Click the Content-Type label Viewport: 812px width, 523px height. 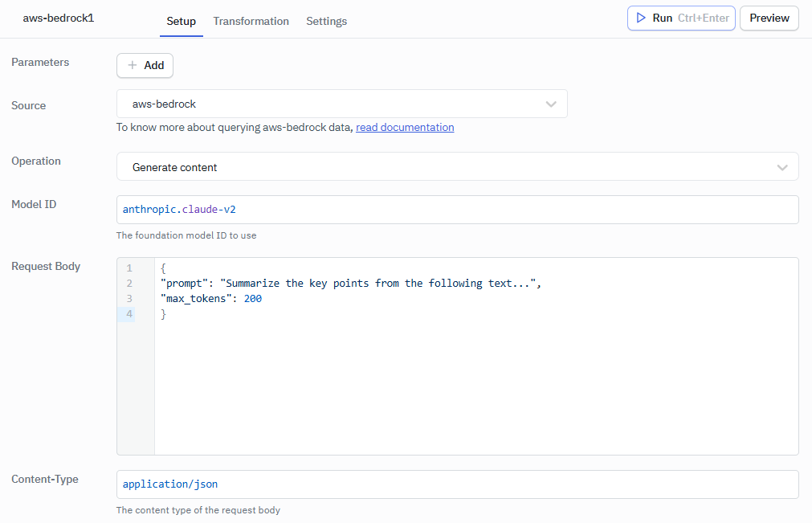click(x=45, y=479)
